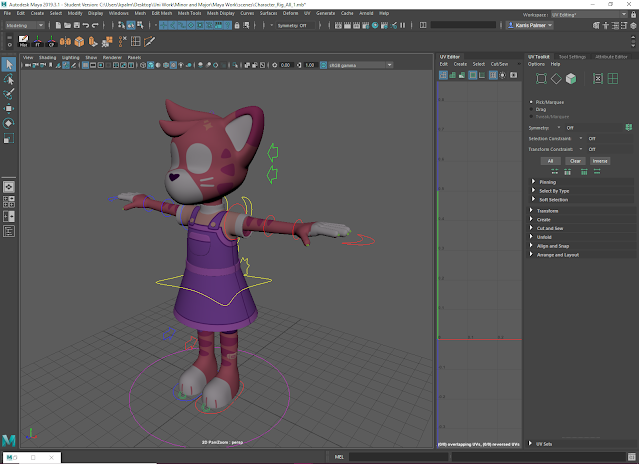Click the lock selection padlock icon

237,25
